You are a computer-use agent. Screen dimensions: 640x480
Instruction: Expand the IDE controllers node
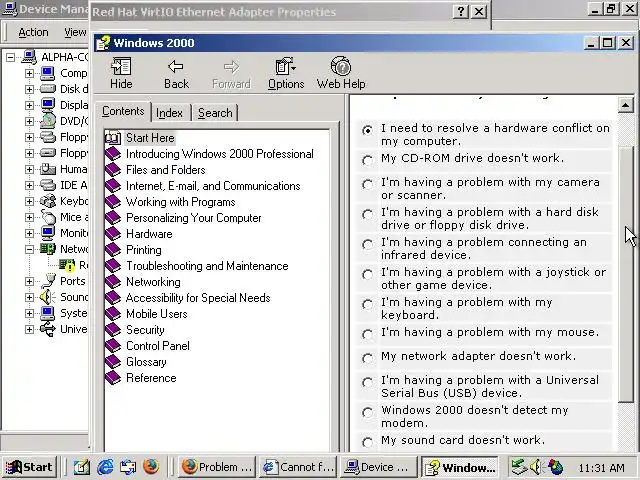(x=29, y=185)
